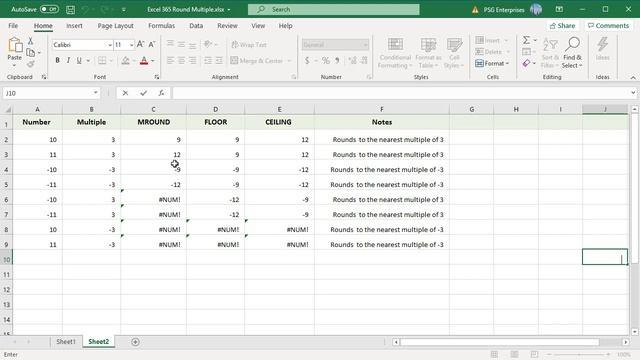Click the Share button
640x360 pixels.
coord(562,26)
